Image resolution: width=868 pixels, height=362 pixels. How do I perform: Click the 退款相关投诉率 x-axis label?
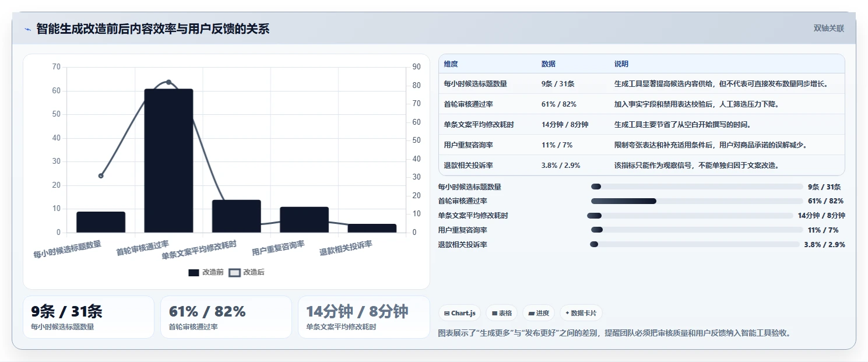click(x=346, y=248)
